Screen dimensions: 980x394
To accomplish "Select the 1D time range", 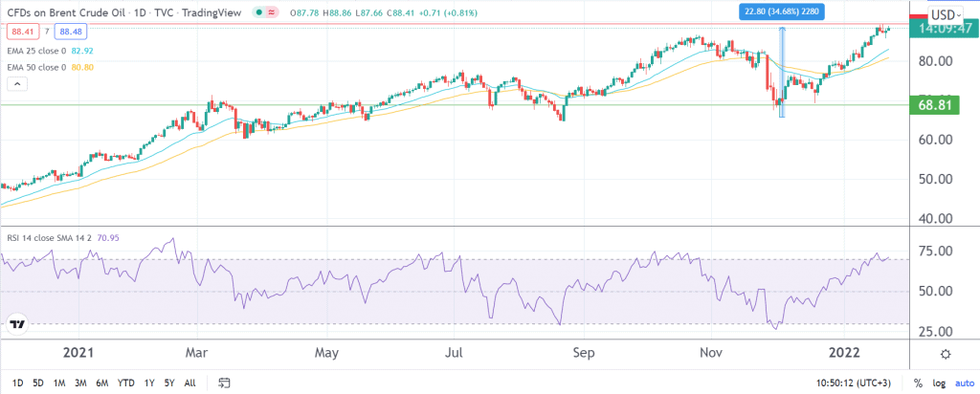I will [18, 383].
